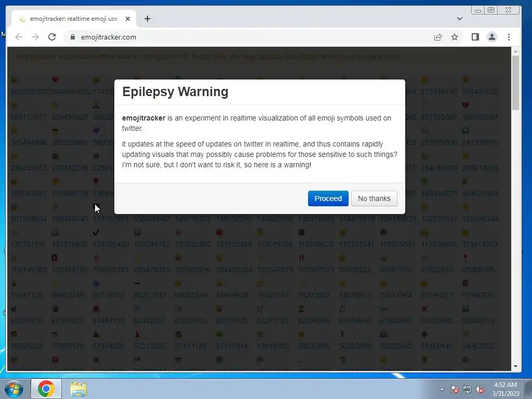Click the emoji count 95000706
Screen dimensions: 532x399
(x=478, y=270)
